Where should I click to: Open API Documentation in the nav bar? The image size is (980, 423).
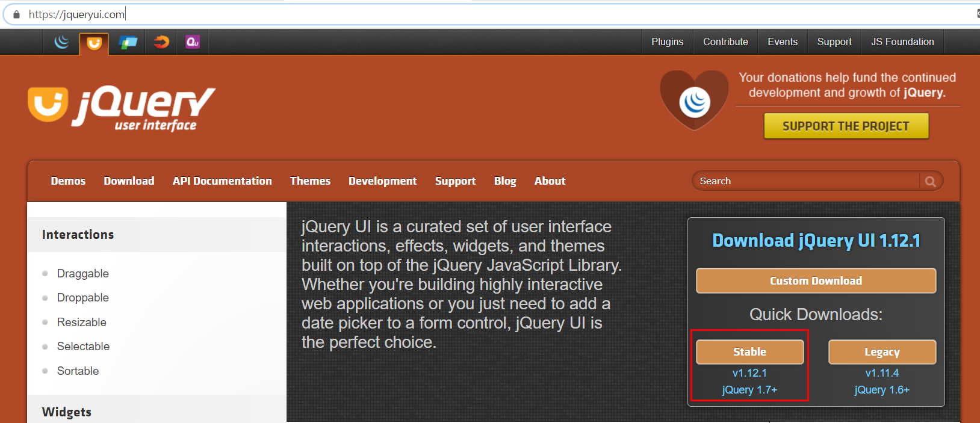pos(222,181)
